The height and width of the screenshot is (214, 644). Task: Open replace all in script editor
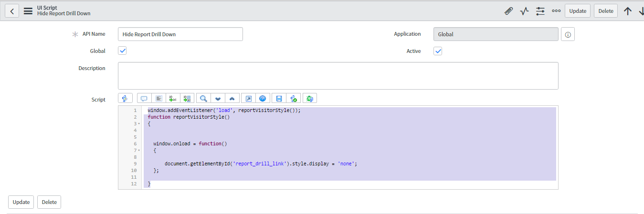(188, 98)
